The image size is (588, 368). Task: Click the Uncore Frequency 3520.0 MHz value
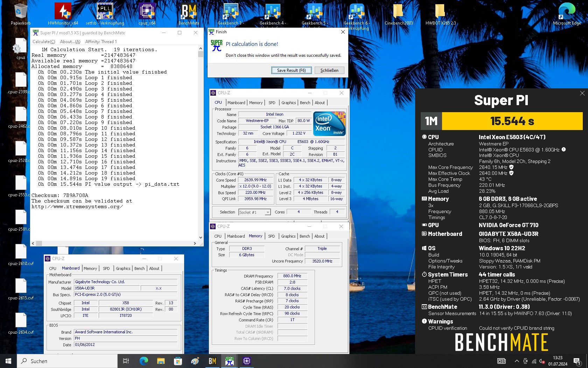[x=322, y=261]
